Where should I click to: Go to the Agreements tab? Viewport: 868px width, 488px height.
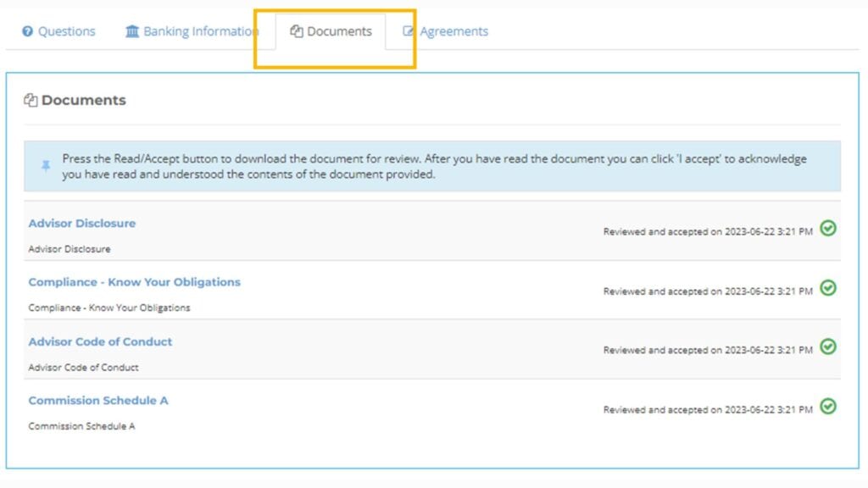click(453, 31)
